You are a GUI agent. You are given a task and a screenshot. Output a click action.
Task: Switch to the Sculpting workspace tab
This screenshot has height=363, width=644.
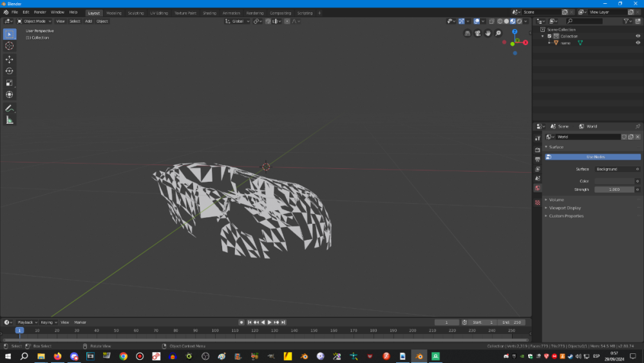[x=136, y=13]
